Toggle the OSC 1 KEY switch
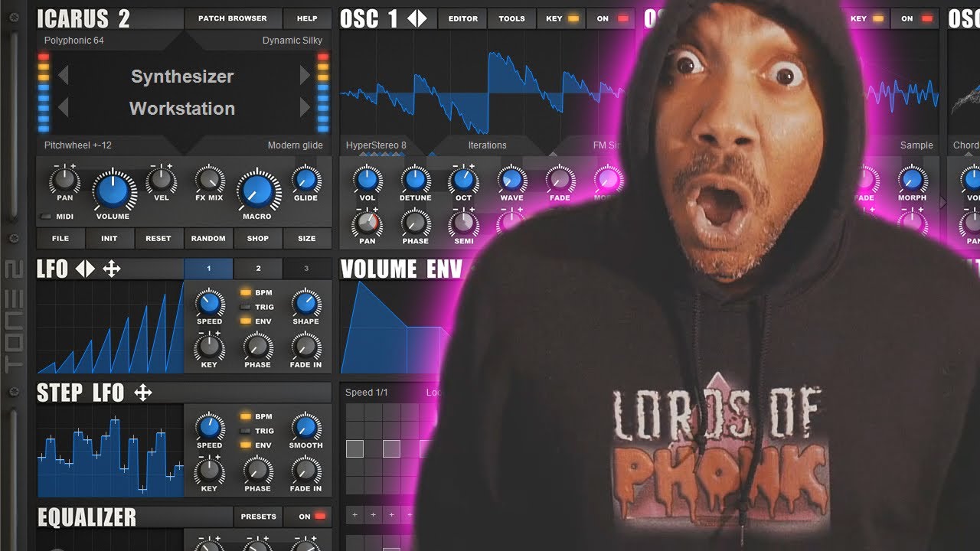Screen dimensions: 980x551 tap(572, 18)
